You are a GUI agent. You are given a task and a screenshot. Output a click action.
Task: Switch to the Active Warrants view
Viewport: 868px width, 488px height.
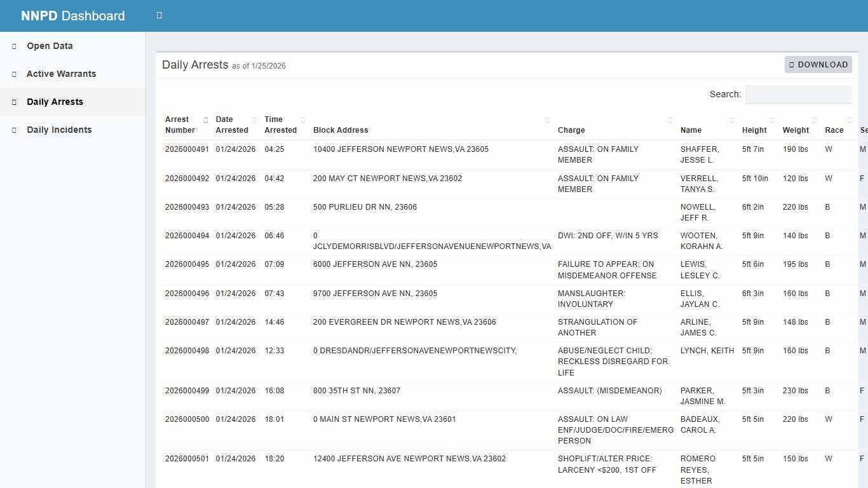coord(61,74)
